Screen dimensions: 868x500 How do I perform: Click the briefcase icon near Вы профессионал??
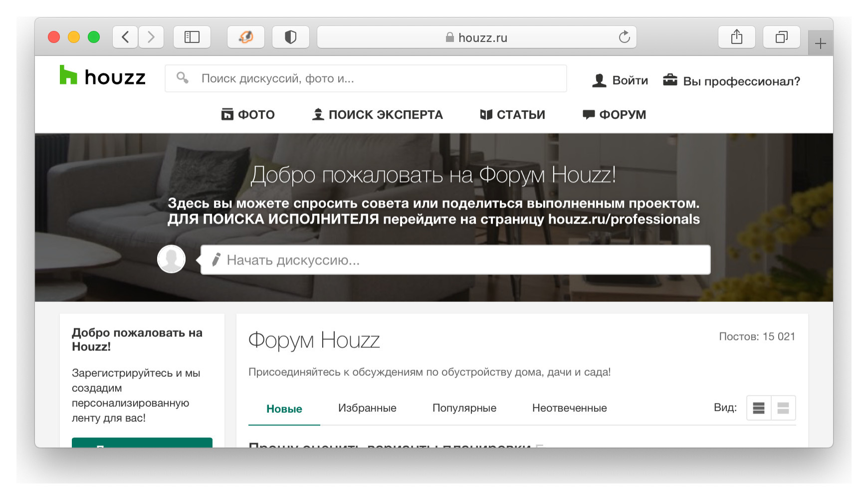point(670,79)
